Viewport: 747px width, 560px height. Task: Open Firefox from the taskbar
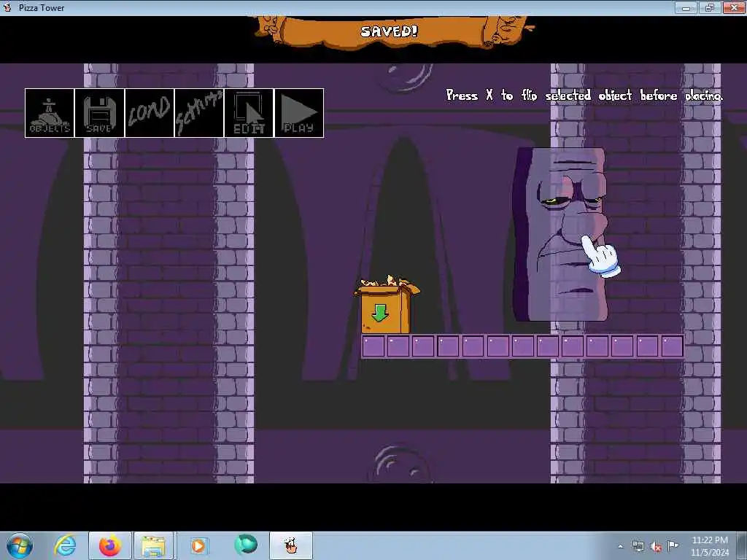(x=109, y=545)
